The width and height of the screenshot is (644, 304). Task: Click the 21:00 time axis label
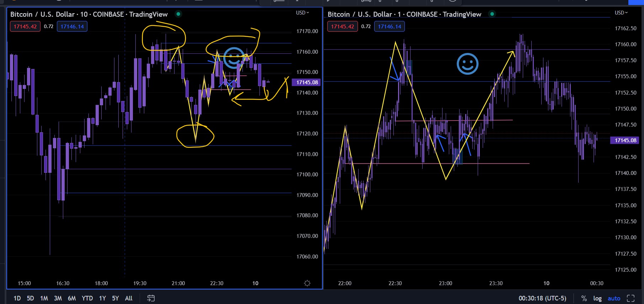point(178,283)
